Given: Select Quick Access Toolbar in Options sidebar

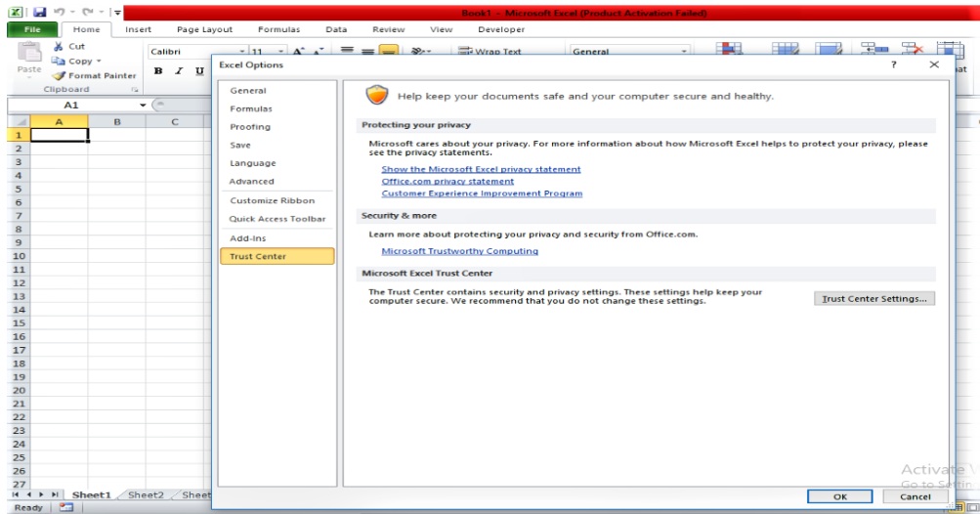Looking at the screenshot, I should (x=277, y=219).
